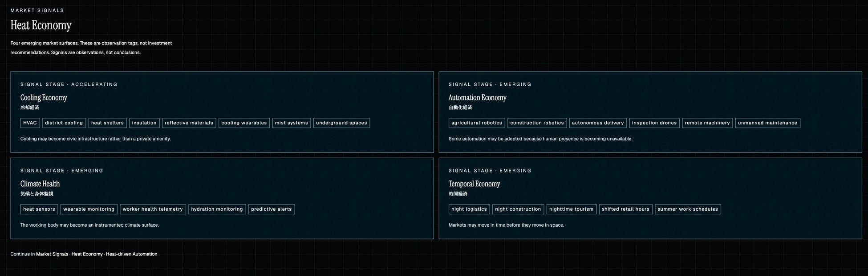Select the summer work schedules tag

pyautogui.click(x=688, y=209)
